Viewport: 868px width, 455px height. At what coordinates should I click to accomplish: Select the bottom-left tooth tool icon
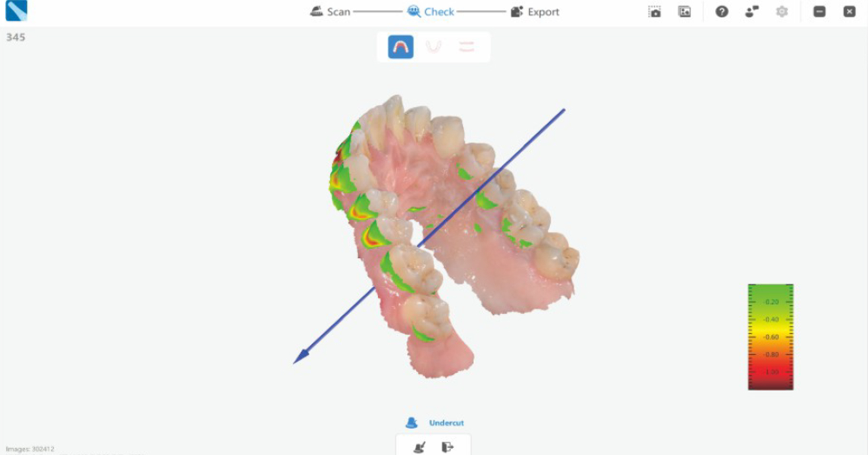(420, 447)
